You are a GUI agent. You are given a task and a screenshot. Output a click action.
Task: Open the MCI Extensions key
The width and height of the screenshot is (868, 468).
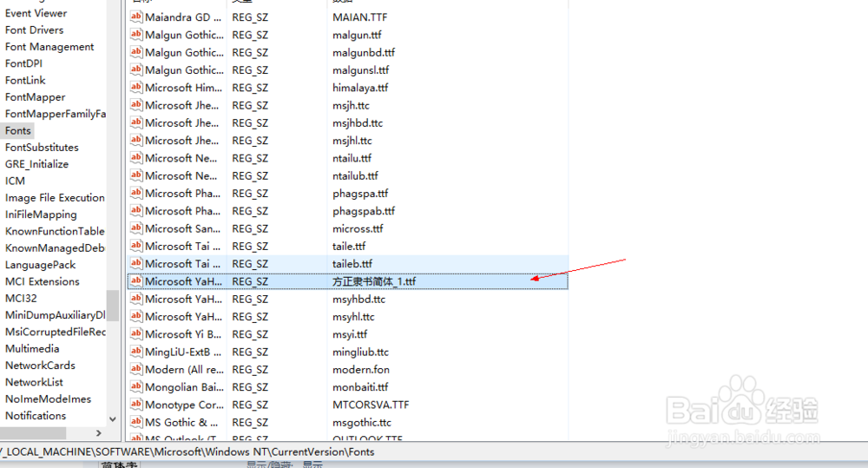(43, 281)
